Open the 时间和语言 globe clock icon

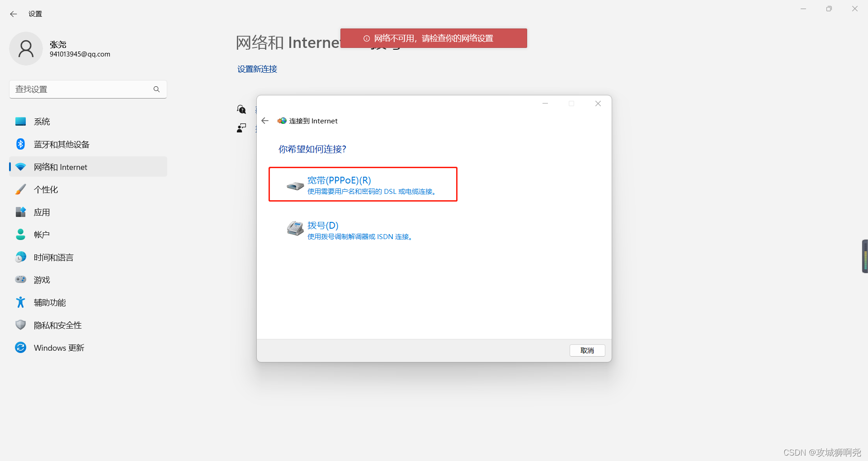coord(20,257)
